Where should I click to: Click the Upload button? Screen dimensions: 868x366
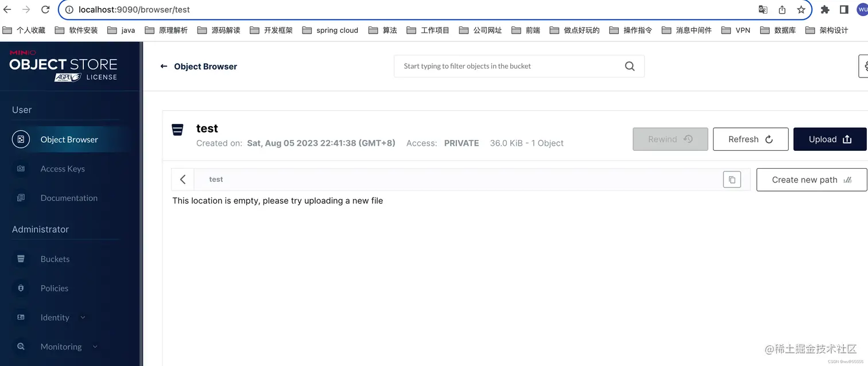(x=830, y=139)
